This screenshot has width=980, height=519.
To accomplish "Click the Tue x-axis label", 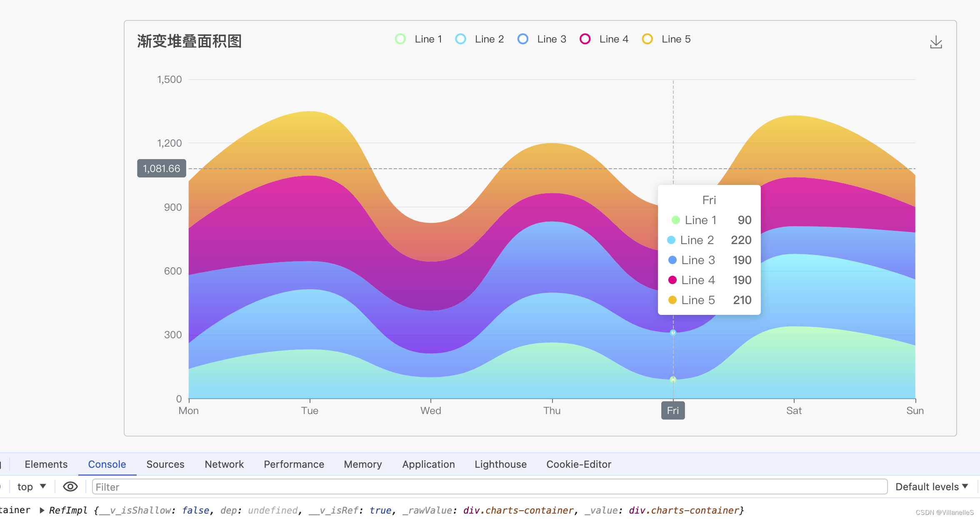I will click(310, 411).
